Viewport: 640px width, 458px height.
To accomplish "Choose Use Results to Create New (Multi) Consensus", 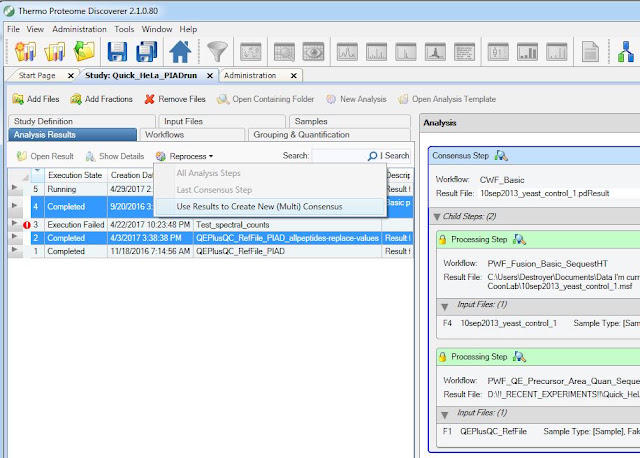I will [269, 207].
